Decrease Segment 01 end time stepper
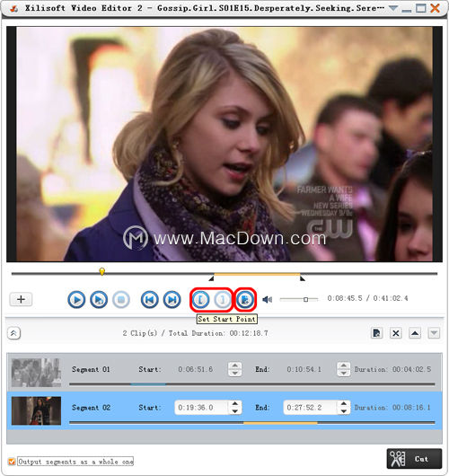 (x=343, y=373)
